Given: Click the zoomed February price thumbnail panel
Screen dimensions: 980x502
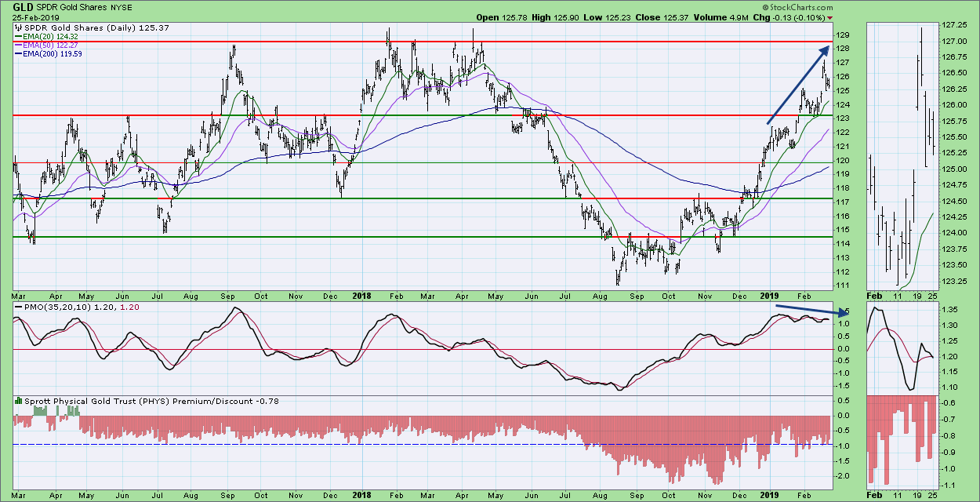Looking at the screenshot, I should point(903,155).
